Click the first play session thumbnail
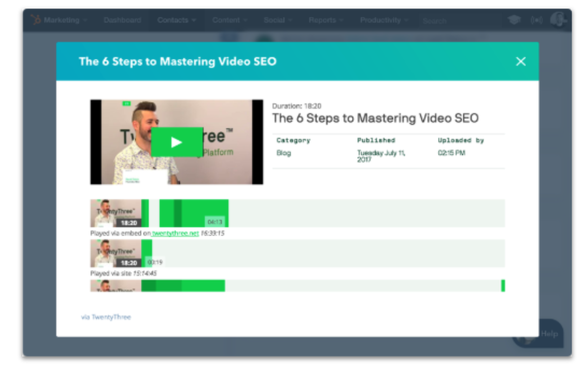 click(x=116, y=213)
